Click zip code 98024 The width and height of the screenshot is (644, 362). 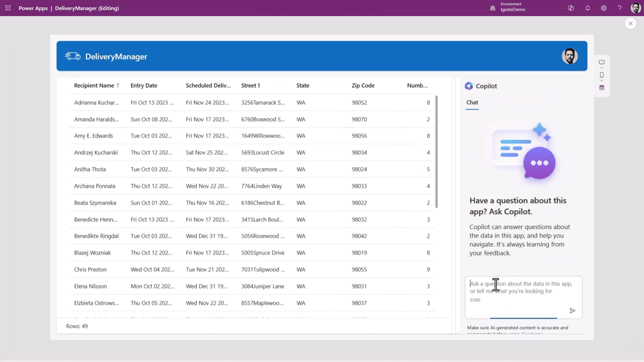click(359, 169)
